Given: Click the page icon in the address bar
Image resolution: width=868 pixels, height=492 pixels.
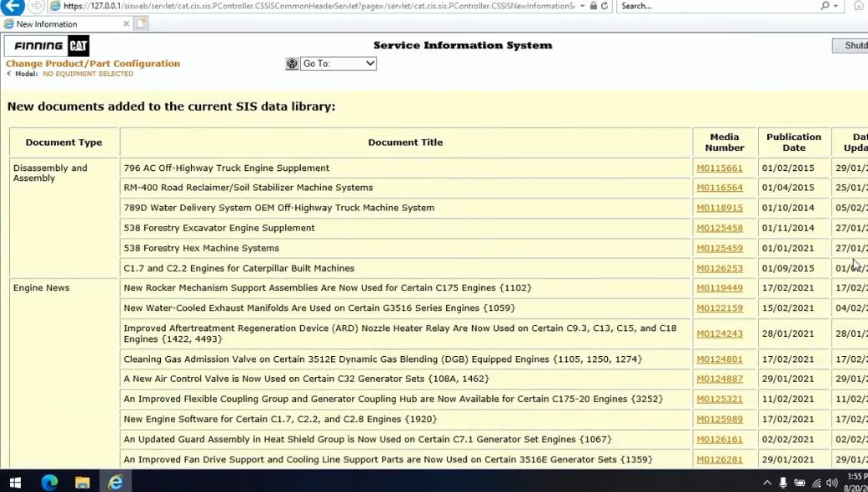Looking at the screenshot, I should [x=55, y=6].
